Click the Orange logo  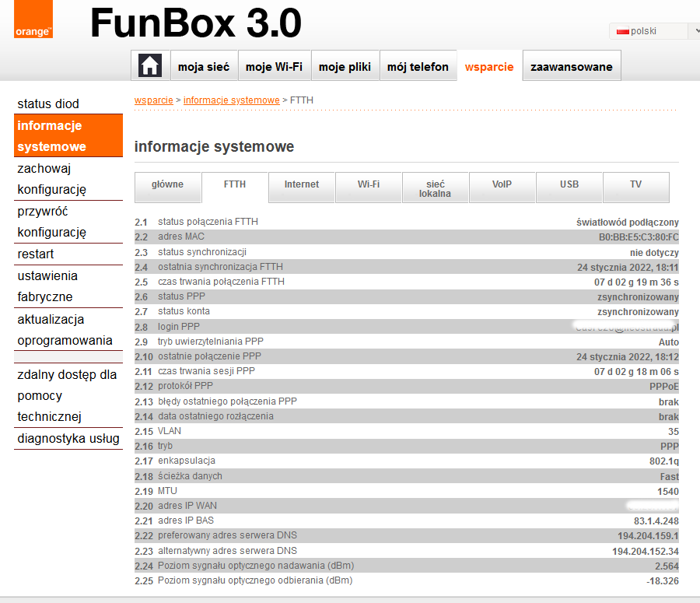(x=33, y=20)
